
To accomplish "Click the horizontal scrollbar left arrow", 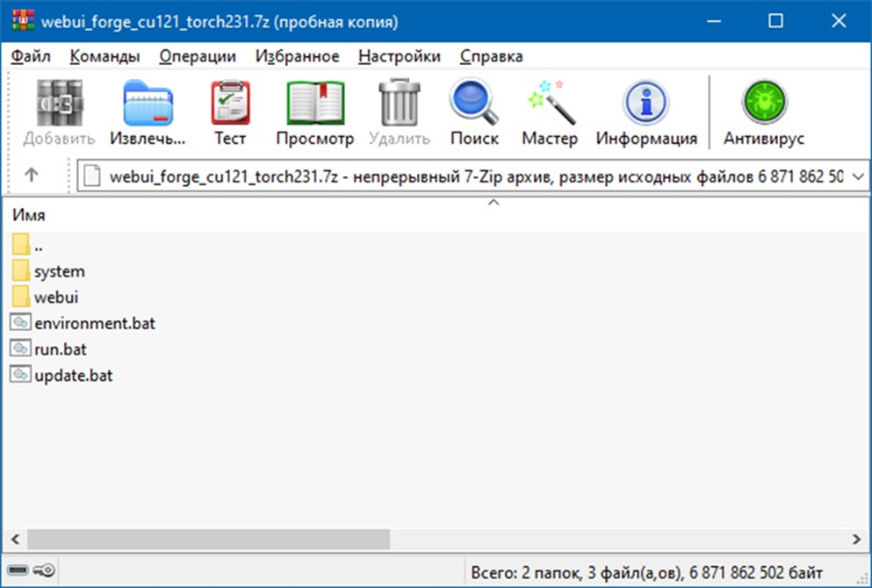I will 16,539.
